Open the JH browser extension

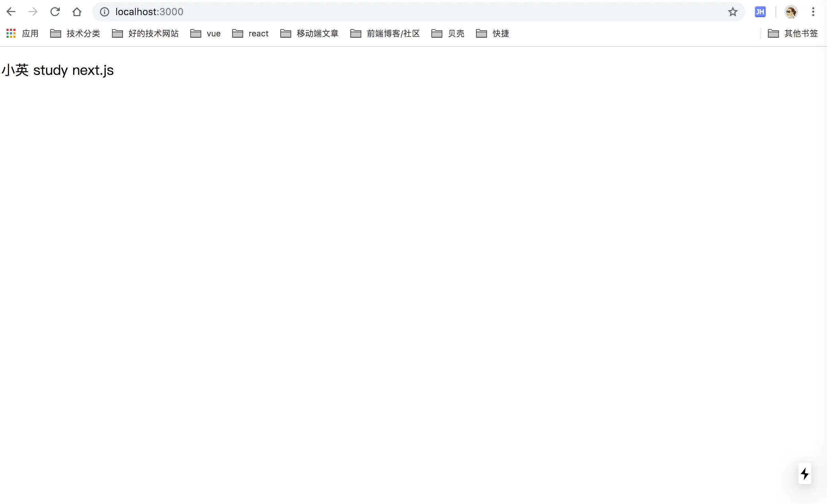[x=760, y=12]
